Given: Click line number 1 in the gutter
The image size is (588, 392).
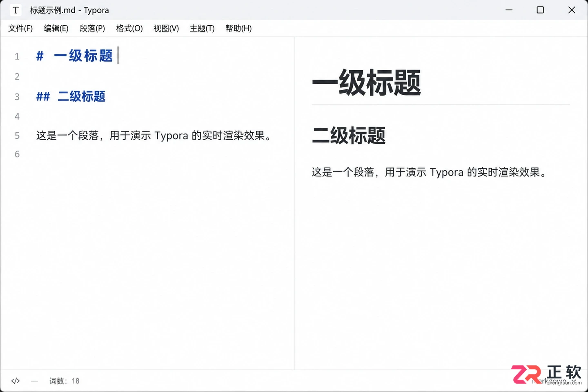Looking at the screenshot, I should tap(17, 56).
